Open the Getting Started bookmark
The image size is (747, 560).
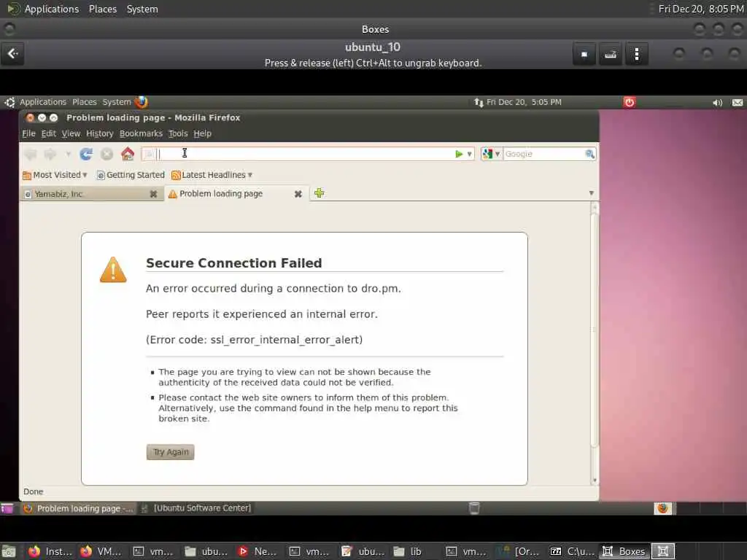pos(131,175)
